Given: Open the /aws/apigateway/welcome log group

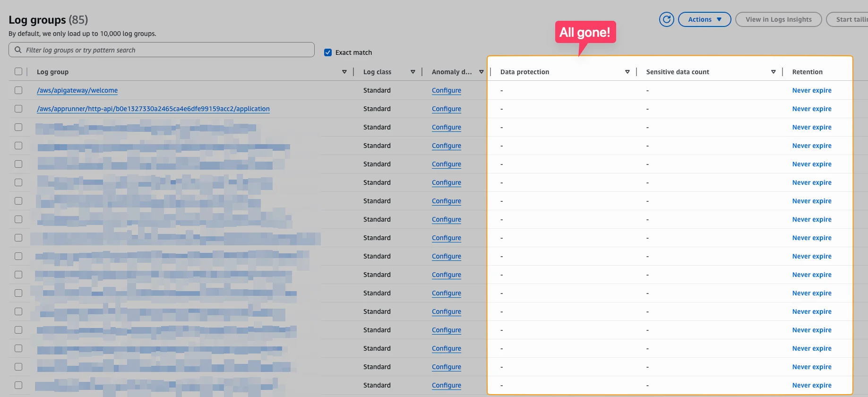Looking at the screenshot, I should [77, 90].
